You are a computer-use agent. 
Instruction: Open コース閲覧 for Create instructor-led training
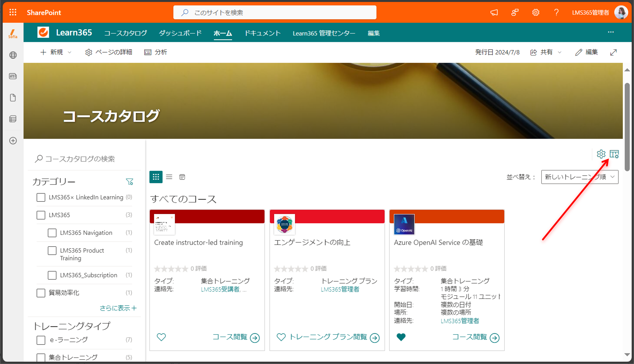pyautogui.click(x=236, y=337)
